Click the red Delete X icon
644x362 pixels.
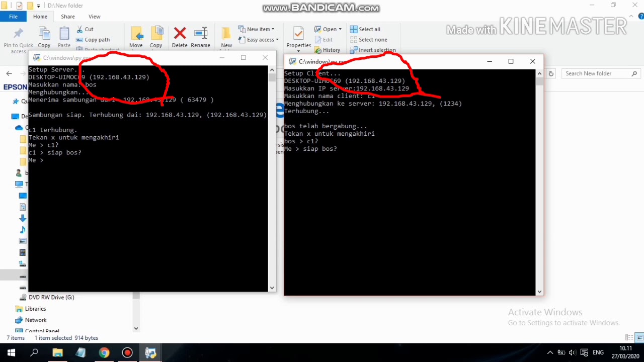click(x=180, y=34)
